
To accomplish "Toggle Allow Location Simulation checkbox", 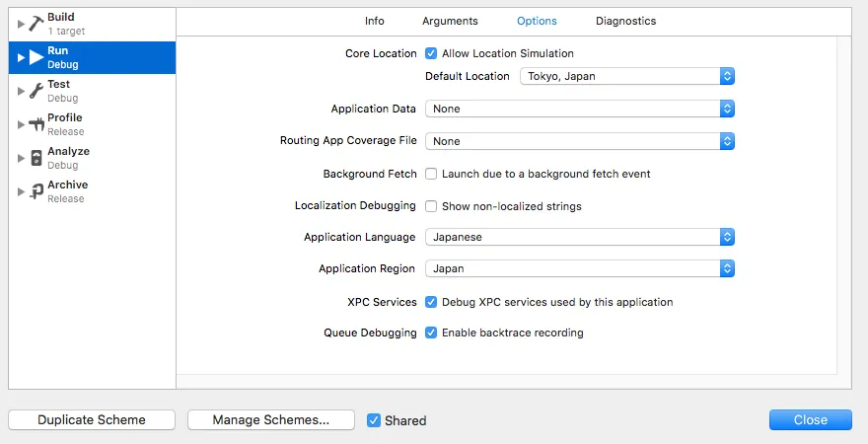I will [x=431, y=53].
